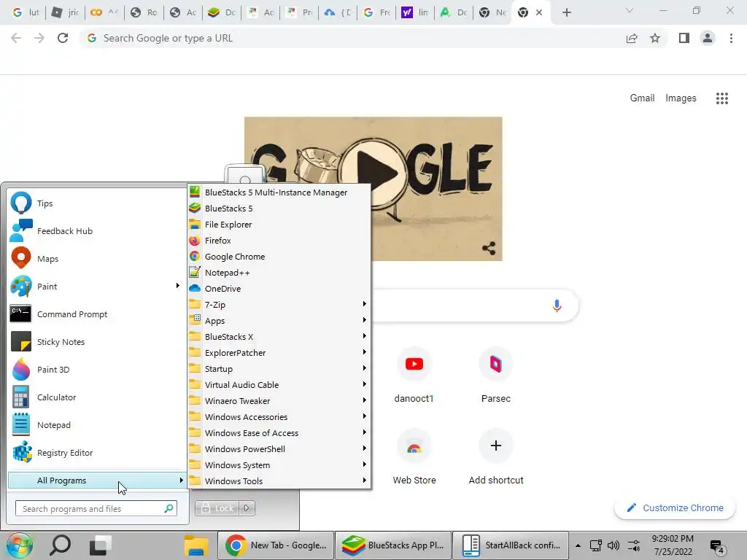Open Chrome tab search chevron

(x=629, y=10)
